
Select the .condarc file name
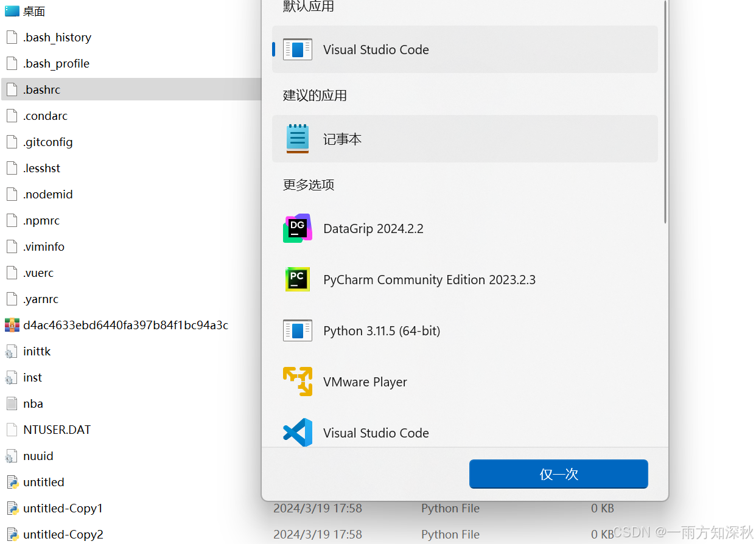pyautogui.click(x=45, y=116)
